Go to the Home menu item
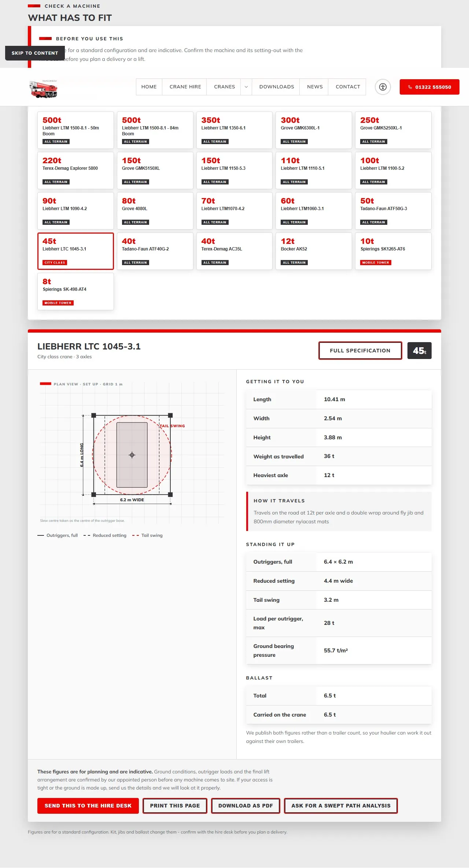This screenshot has height=868, width=469. pyautogui.click(x=149, y=87)
